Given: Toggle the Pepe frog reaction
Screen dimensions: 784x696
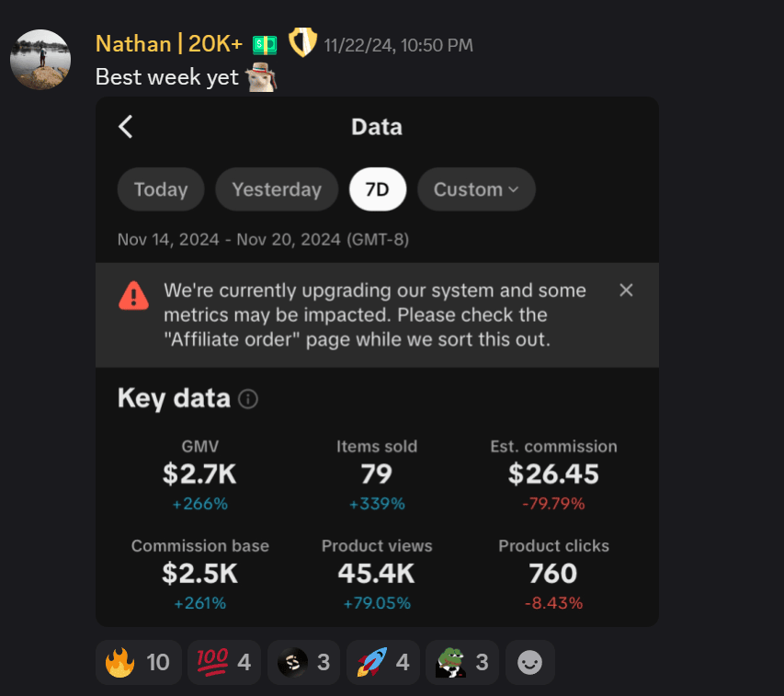Looking at the screenshot, I should 462,662.
